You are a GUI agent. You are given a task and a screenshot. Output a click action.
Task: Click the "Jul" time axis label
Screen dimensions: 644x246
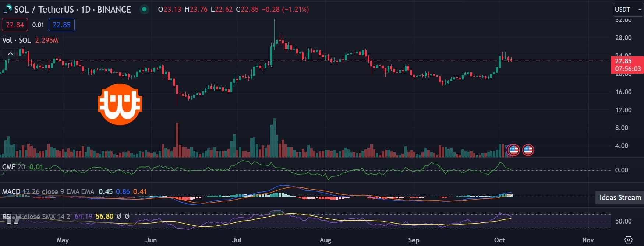click(237, 240)
